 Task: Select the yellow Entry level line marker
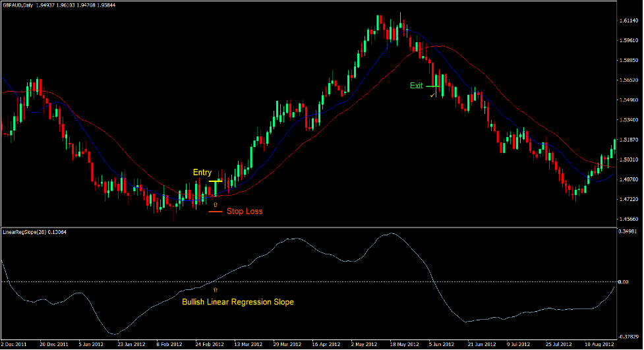(215, 181)
